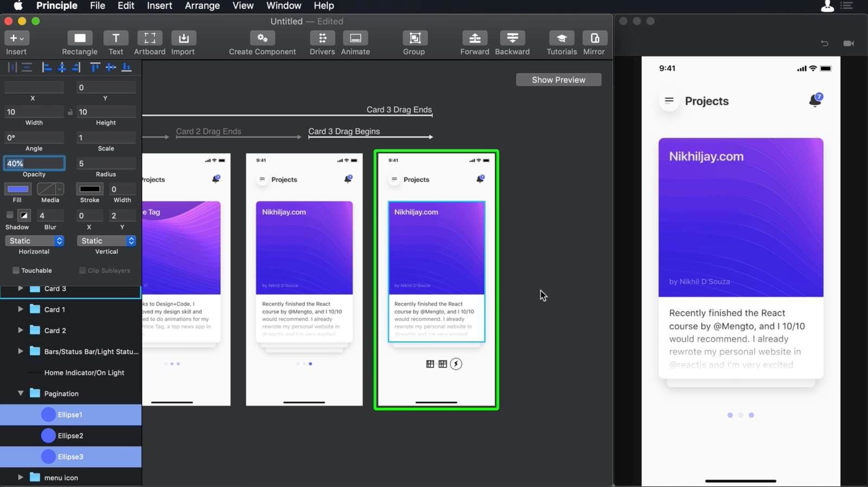The image size is (868, 487).
Task: Open the Arrange menu
Action: [x=202, y=5]
